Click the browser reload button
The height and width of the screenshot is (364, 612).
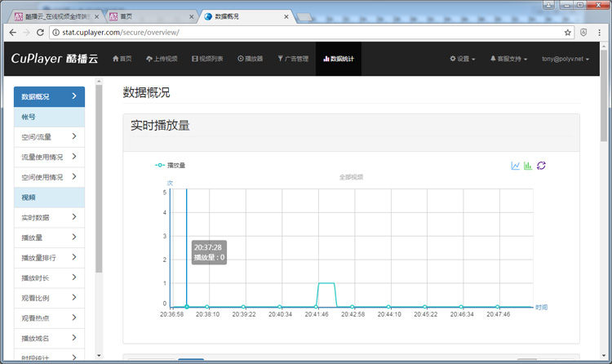click(x=41, y=33)
